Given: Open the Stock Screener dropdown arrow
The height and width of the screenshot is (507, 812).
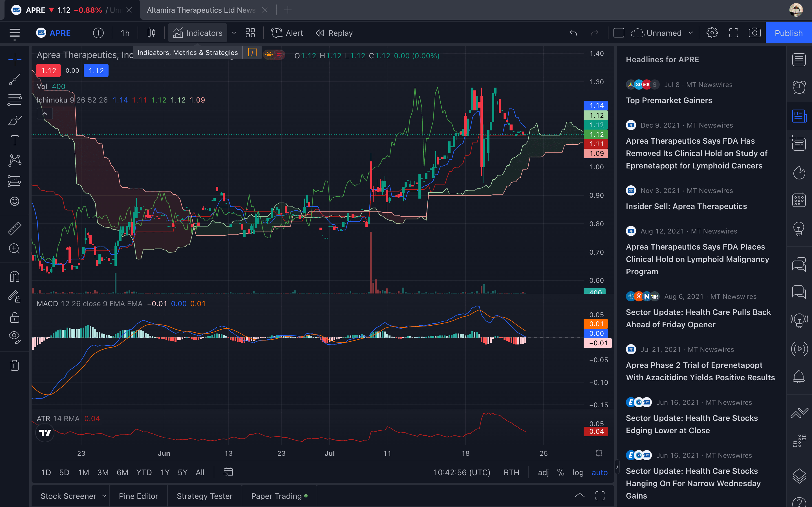Looking at the screenshot, I should coord(104,496).
